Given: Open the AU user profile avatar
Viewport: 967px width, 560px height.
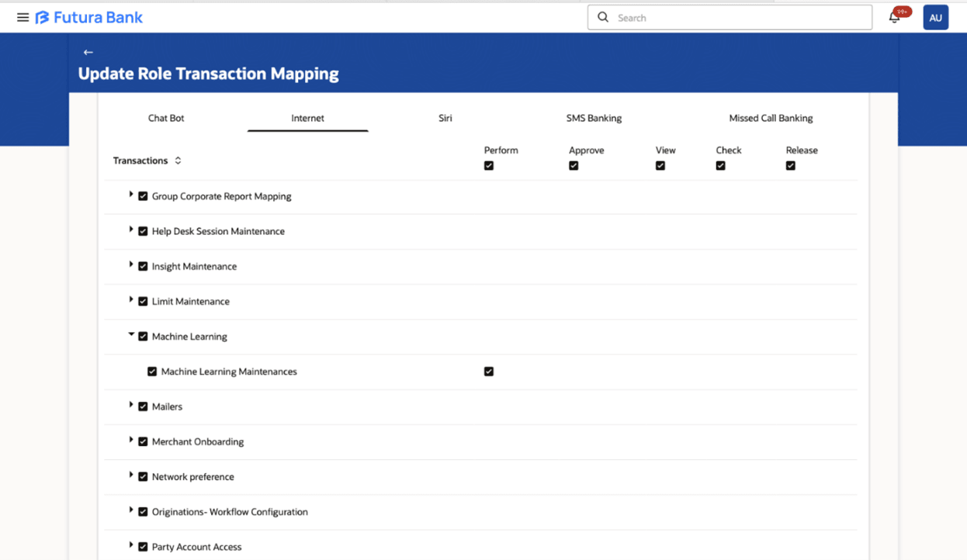Looking at the screenshot, I should pyautogui.click(x=935, y=17).
